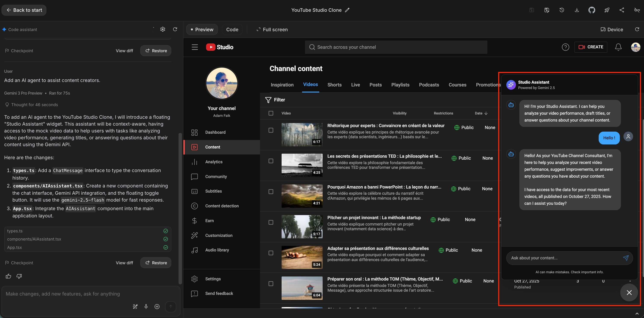
Task: Click the help question mark icon
Action: [x=565, y=47]
